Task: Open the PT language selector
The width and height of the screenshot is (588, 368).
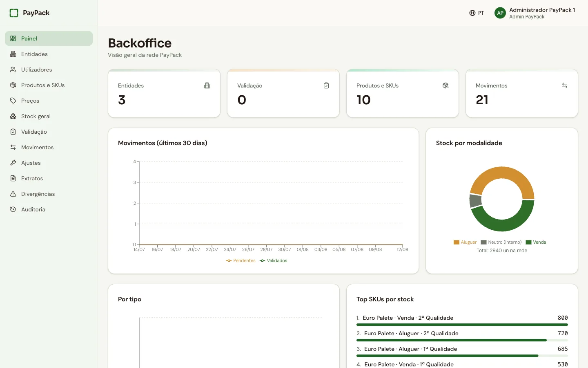Action: (477, 13)
